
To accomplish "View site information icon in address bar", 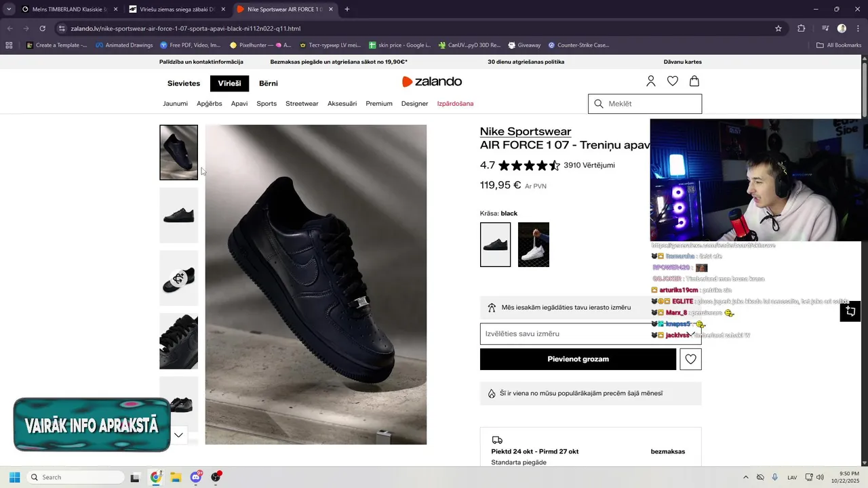I will coord(62,28).
